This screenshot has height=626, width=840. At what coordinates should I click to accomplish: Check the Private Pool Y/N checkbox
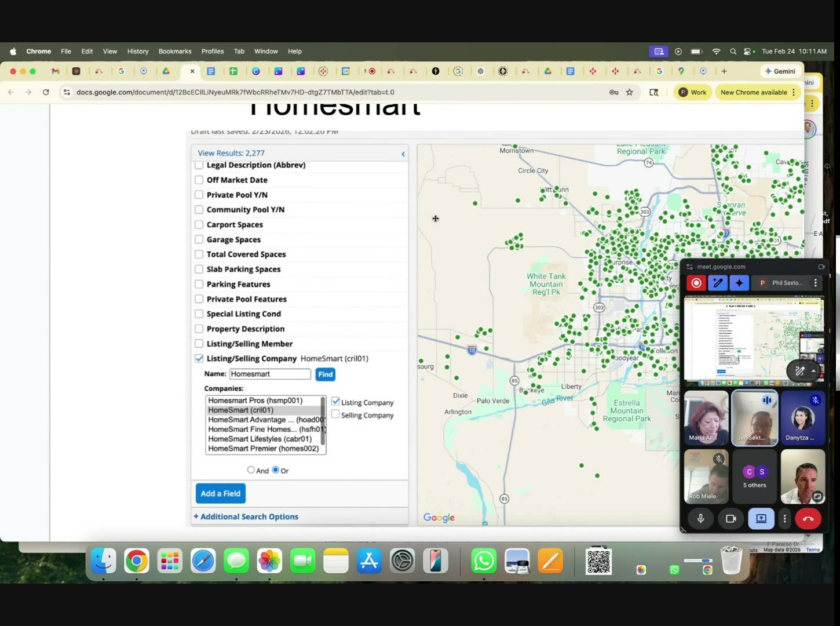click(199, 195)
